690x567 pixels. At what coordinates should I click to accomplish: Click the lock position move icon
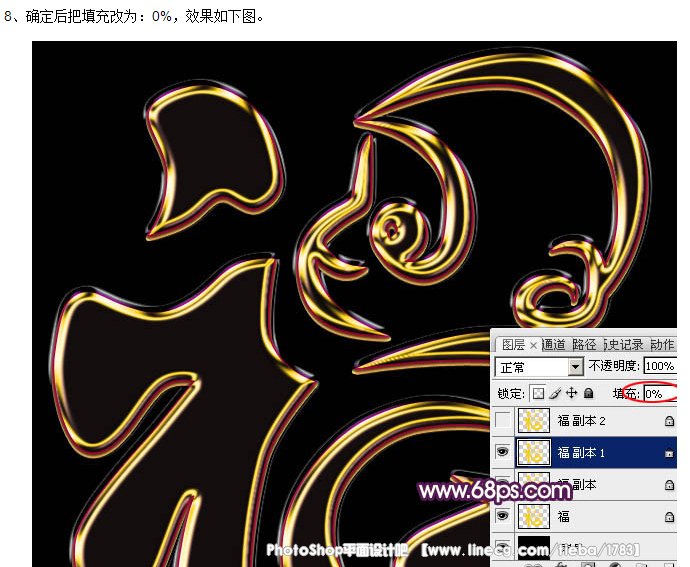click(x=572, y=394)
